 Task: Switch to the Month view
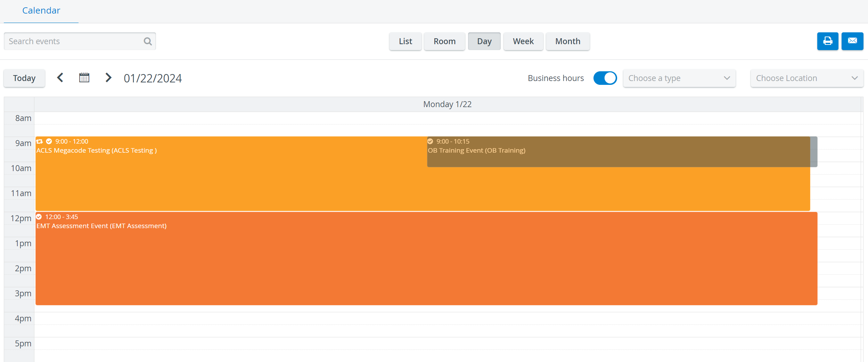pos(568,41)
